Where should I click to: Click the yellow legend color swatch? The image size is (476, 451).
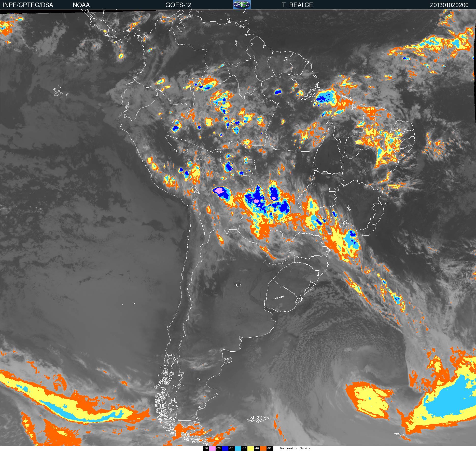250,448
